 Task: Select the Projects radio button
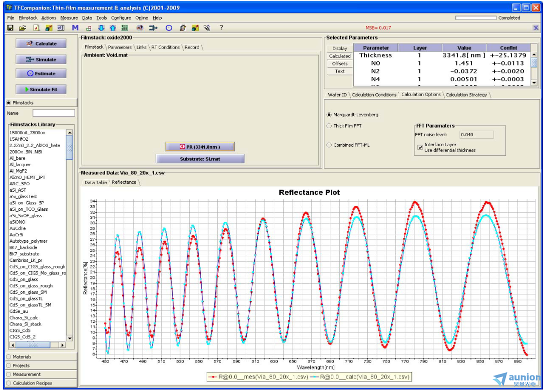tap(9, 365)
